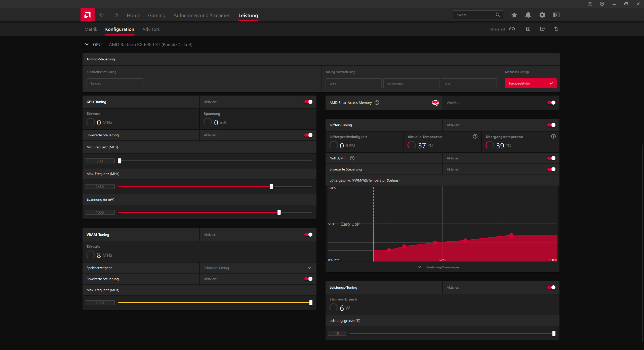Click the reset tuning profile icon
Screen dimensions: 644x350
556,29
